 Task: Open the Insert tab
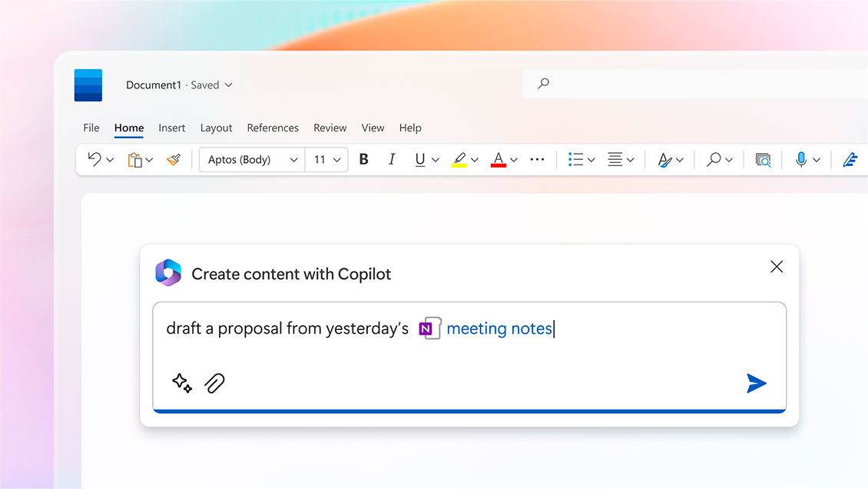172,128
